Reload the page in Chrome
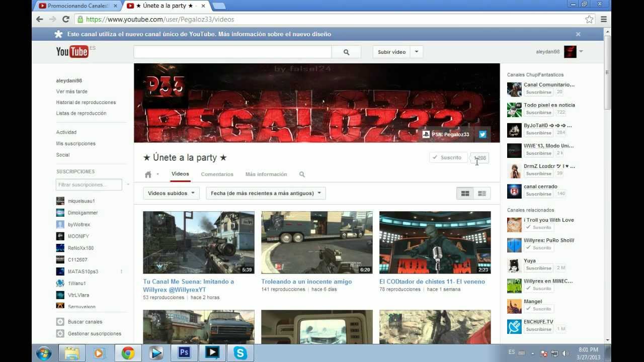 (65, 19)
